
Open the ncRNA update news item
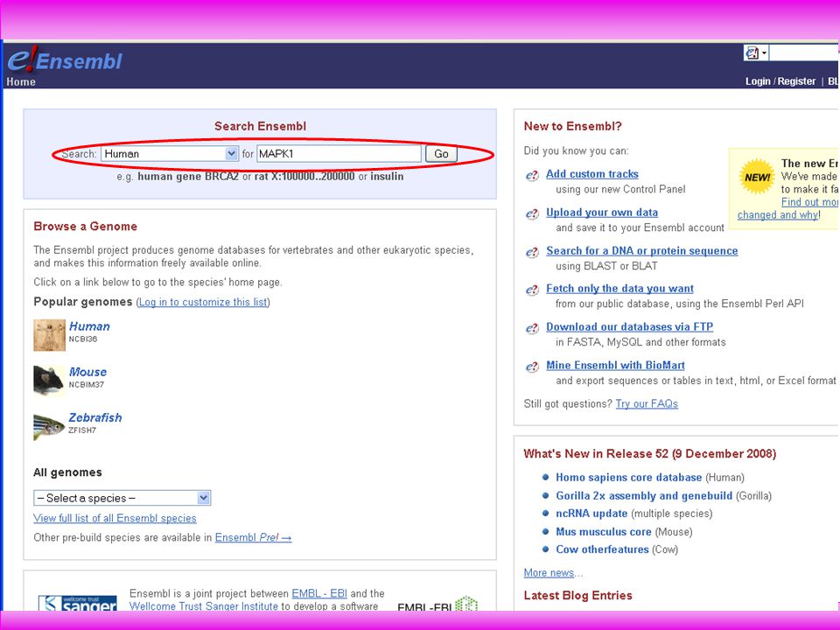[x=591, y=514]
